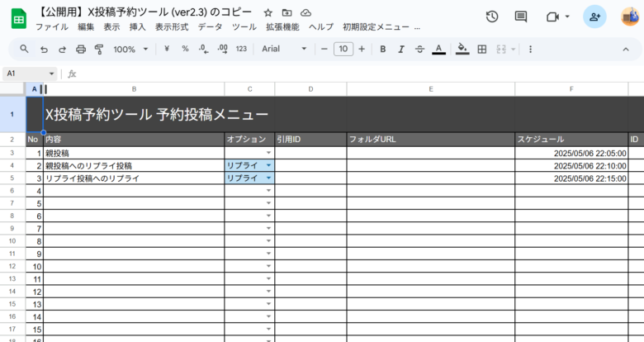Open the ヘルプ menu
644x342 pixels.
321,27
